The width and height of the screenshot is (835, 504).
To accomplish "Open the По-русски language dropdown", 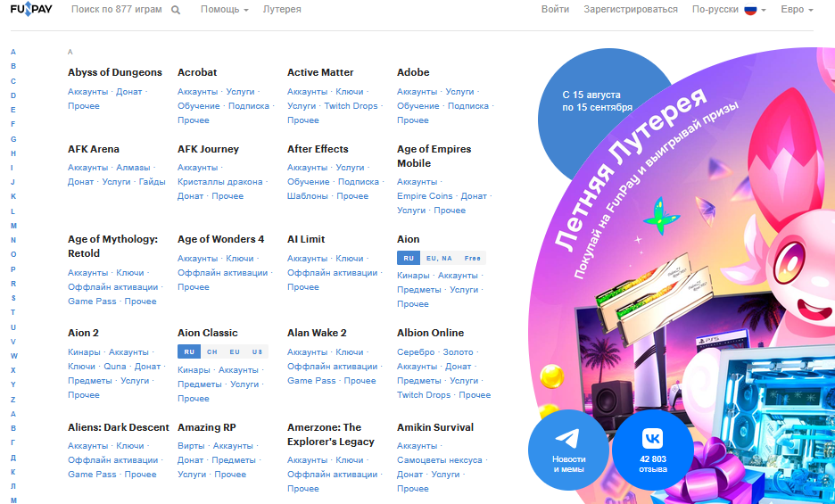I will click(729, 10).
